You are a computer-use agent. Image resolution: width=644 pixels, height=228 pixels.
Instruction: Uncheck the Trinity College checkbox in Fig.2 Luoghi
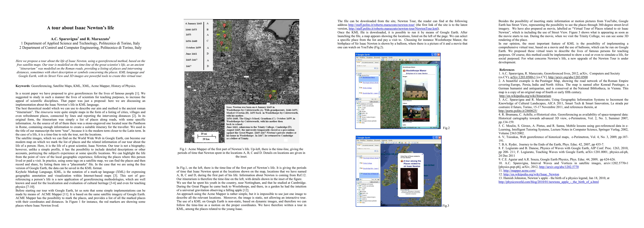pos(360,88)
